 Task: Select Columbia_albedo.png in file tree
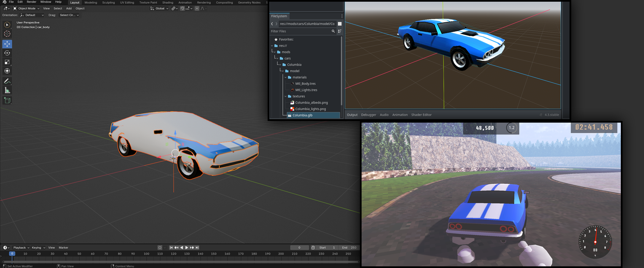click(x=311, y=103)
